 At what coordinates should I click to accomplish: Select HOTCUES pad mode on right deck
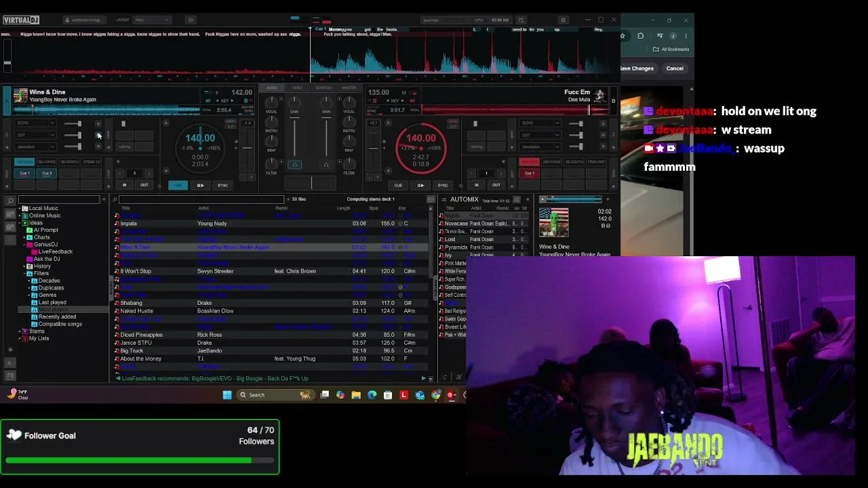(529, 162)
